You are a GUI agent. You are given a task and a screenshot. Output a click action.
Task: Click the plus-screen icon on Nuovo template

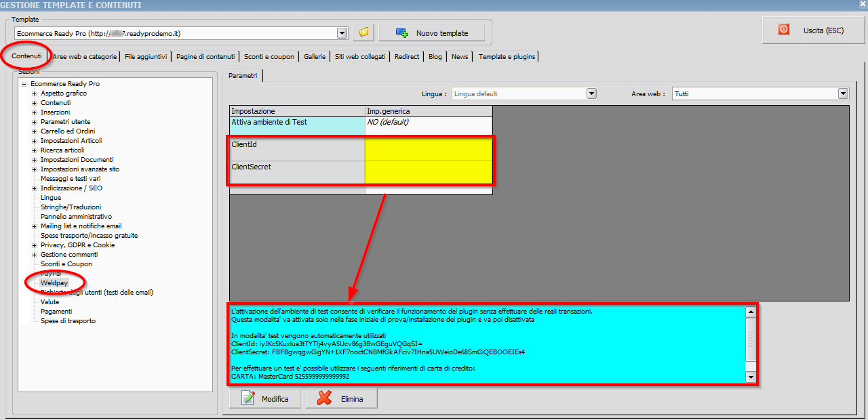click(402, 33)
